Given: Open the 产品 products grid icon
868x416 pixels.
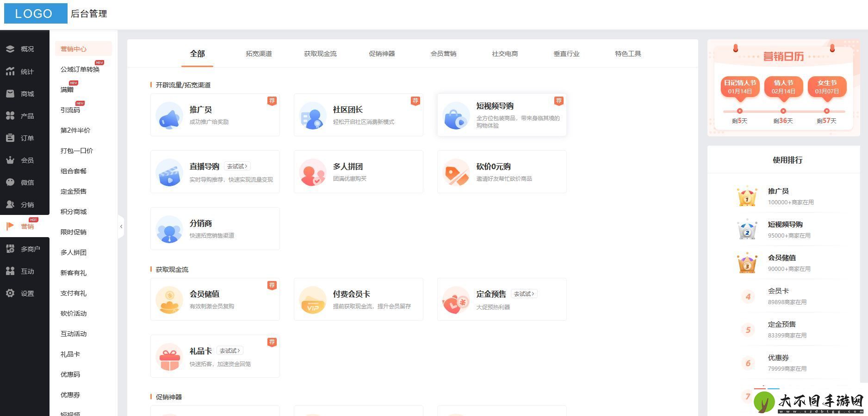Looking at the screenshot, I should coord(10,116).
